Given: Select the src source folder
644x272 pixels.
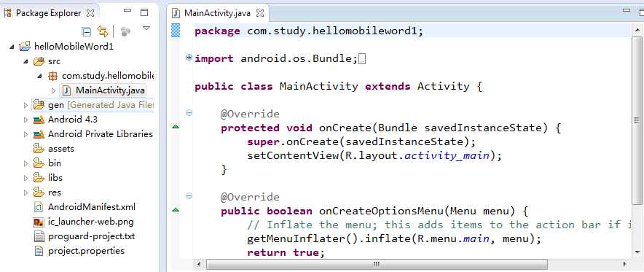Looking at the screenshot, I should tap(54, 61).
